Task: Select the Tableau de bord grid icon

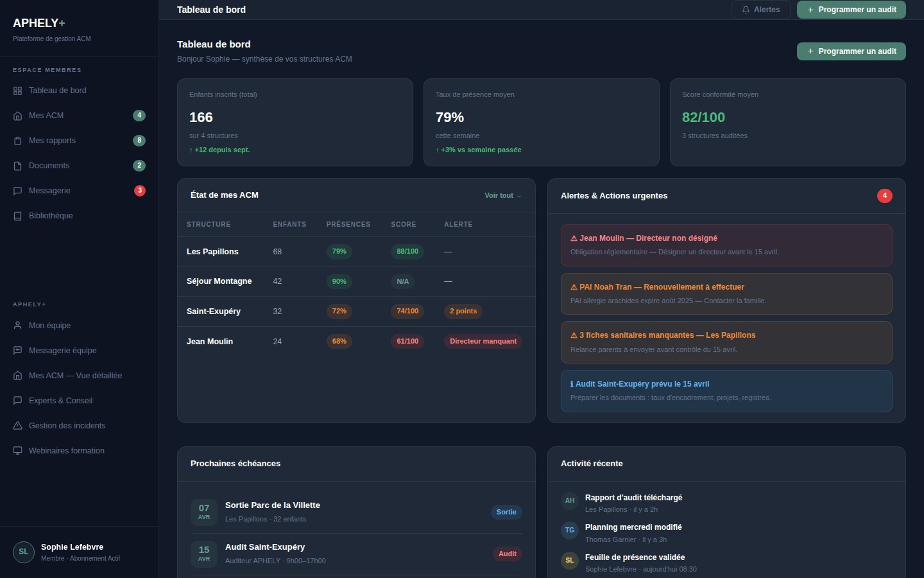Action: [17, 91]
